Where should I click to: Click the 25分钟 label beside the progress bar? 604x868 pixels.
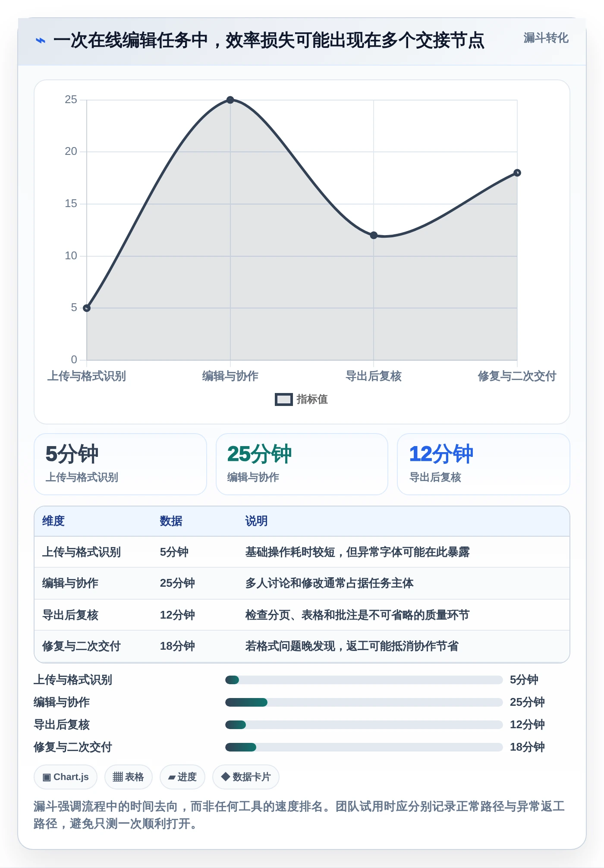pyautogui.click(x=527, y=702)
